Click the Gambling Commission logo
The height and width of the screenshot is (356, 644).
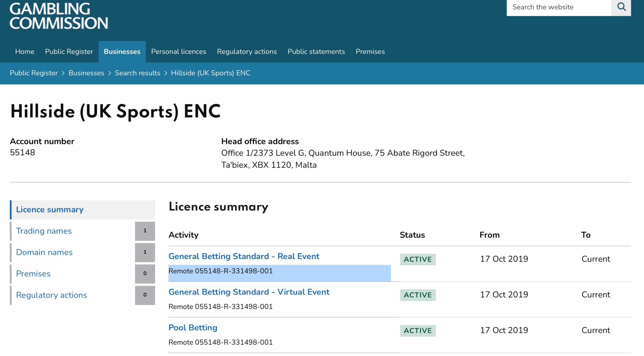pyautogui.click(x=59, y=16)
